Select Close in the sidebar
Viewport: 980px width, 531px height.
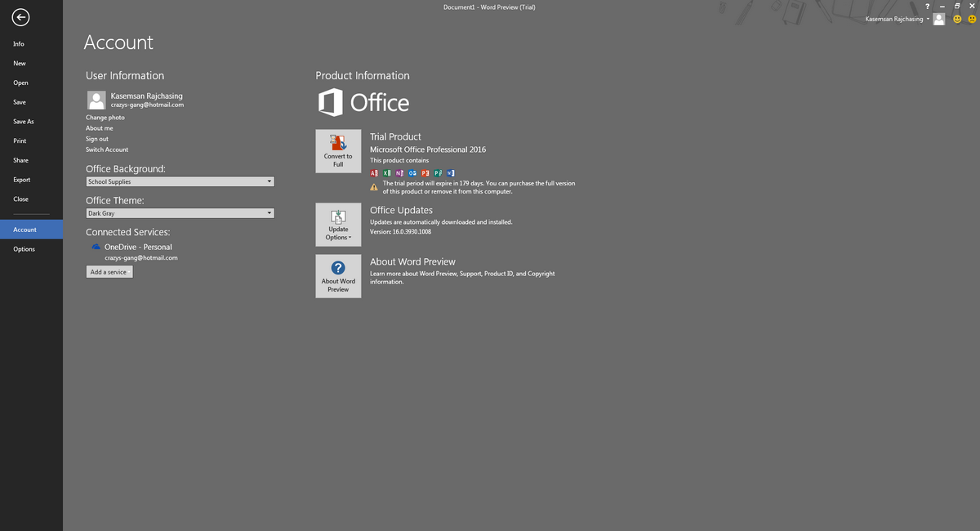(31, 199)
